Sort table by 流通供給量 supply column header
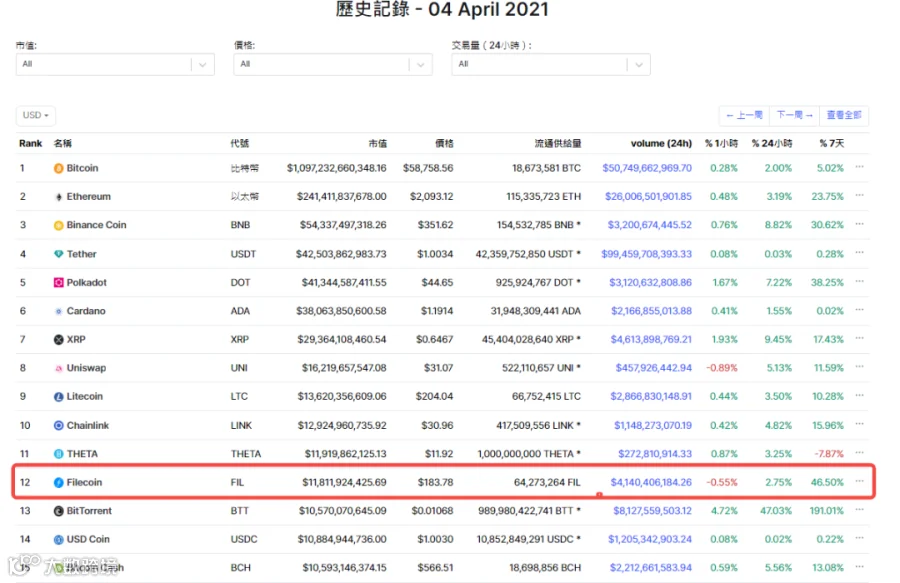900x583 pixels. [x=558, y=143]
